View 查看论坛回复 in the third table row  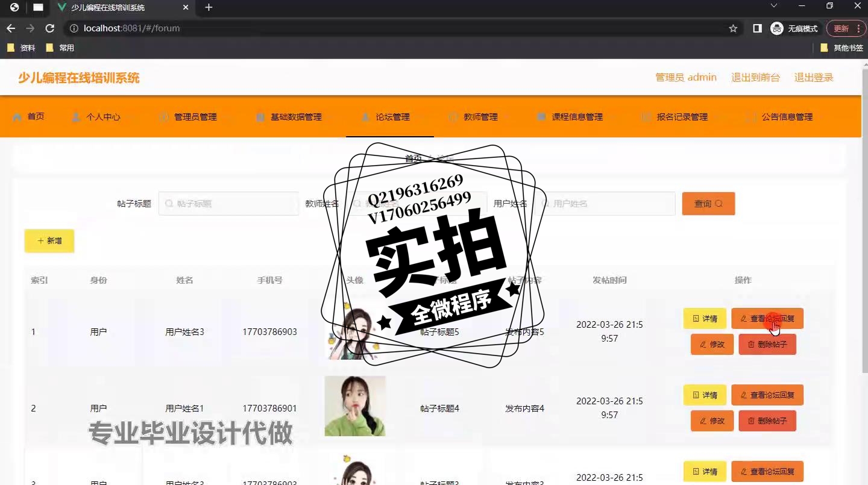(767, 472)
